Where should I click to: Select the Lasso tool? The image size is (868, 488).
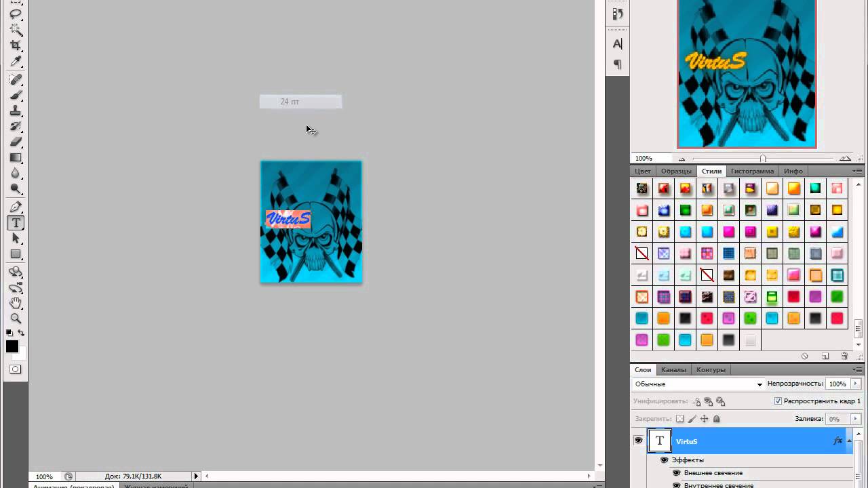pos(16,14)
